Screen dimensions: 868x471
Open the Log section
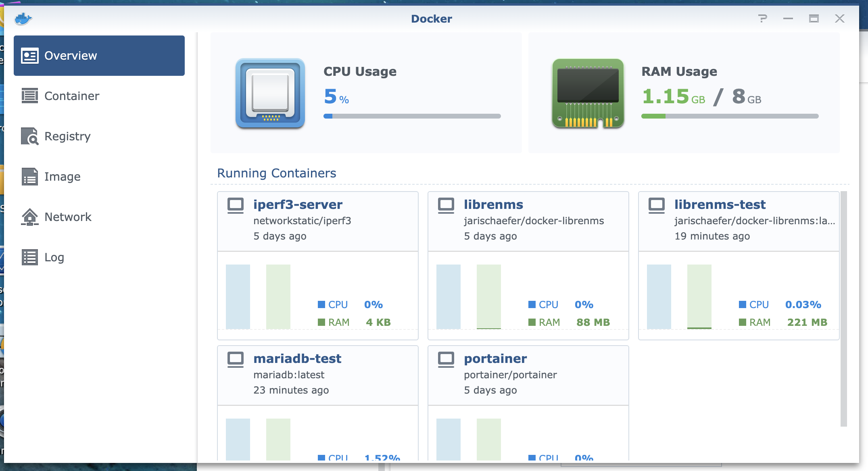point(54,257)
